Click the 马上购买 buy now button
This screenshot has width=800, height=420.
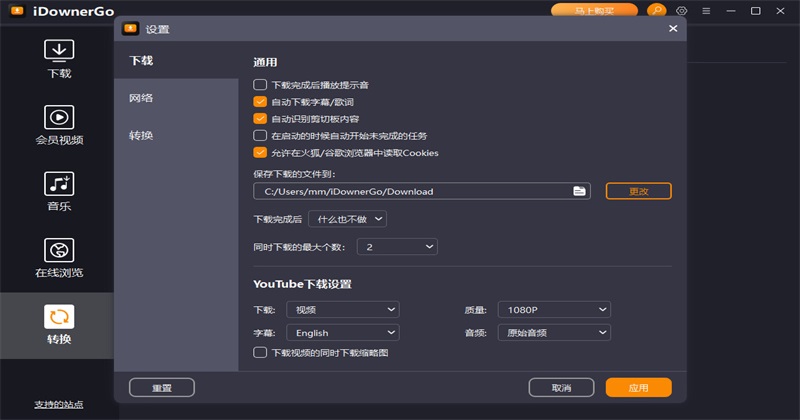(x=594, y=10)
